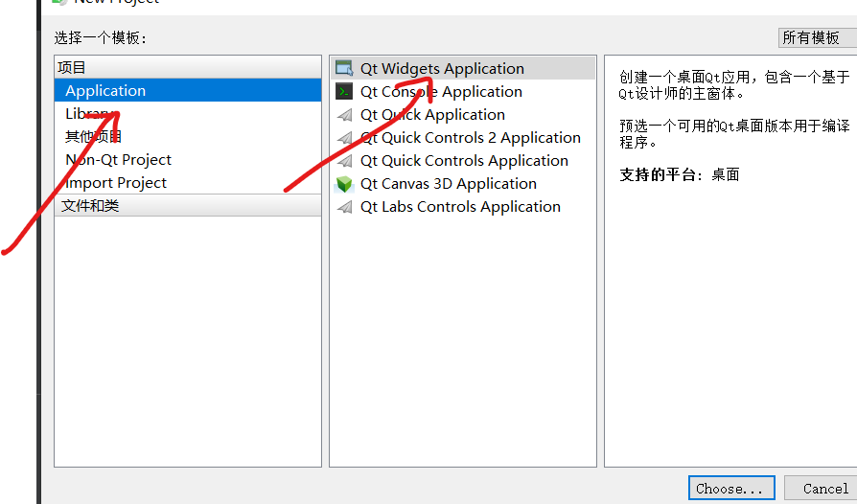The width and height of the screenshot is (857, 504).
Task: Open the 所有模板 template filter dropdown
Action: 817,37
